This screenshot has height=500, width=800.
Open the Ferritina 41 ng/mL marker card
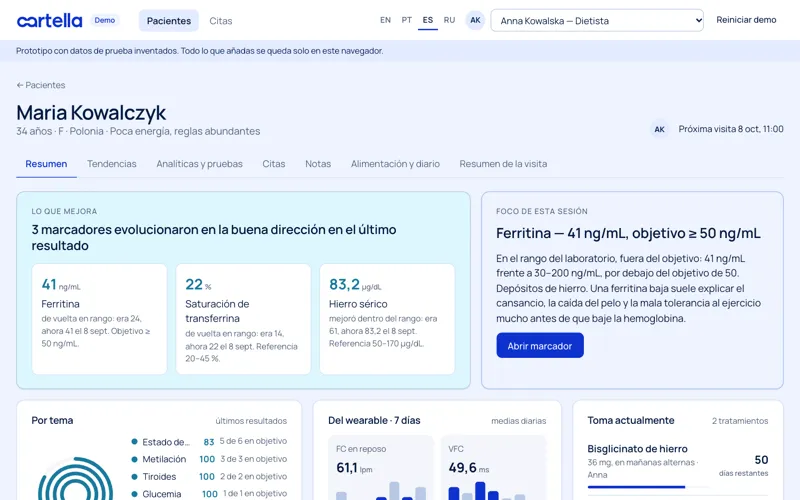(x=99, y=319)
